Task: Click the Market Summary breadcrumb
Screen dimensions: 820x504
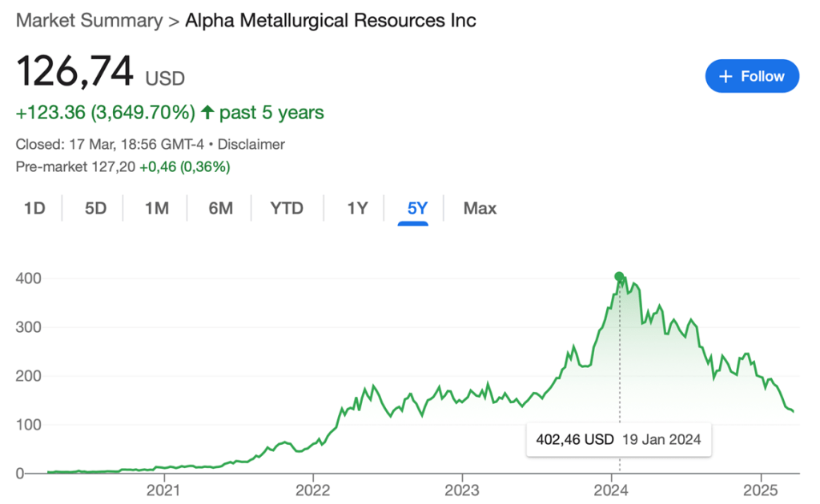Action: (x=89, y=20)
